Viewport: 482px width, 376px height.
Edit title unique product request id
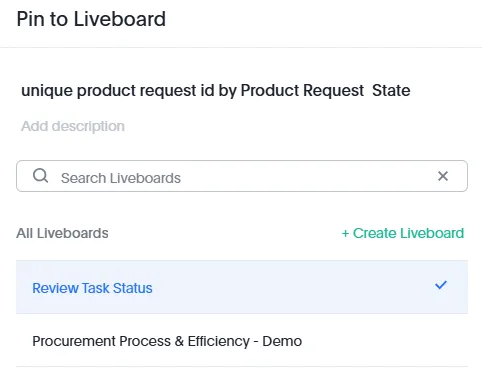point(216,91)
